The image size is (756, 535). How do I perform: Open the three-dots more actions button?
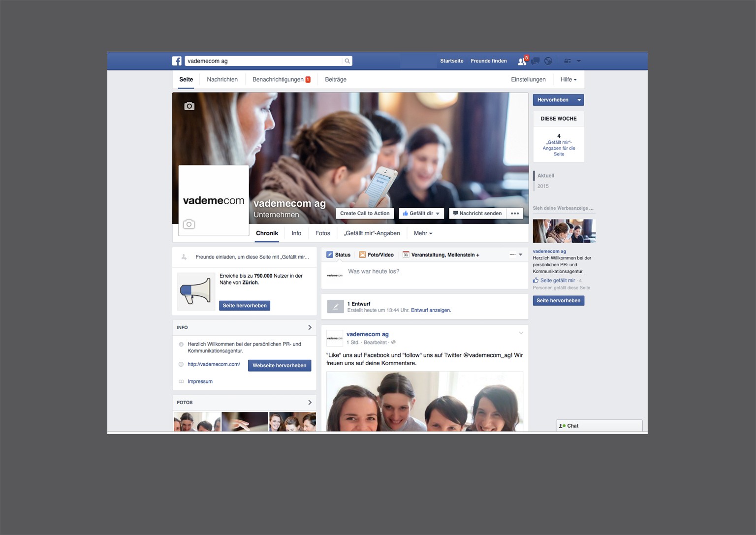click(x=515, y=214)
